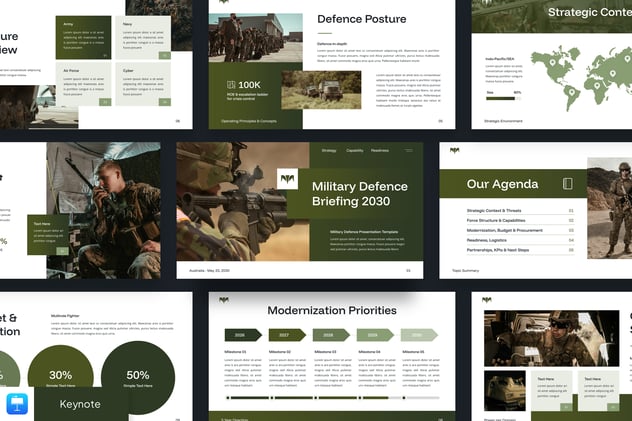Click the 50% dark green circle

pyautogui.click(x=138, y=379)
